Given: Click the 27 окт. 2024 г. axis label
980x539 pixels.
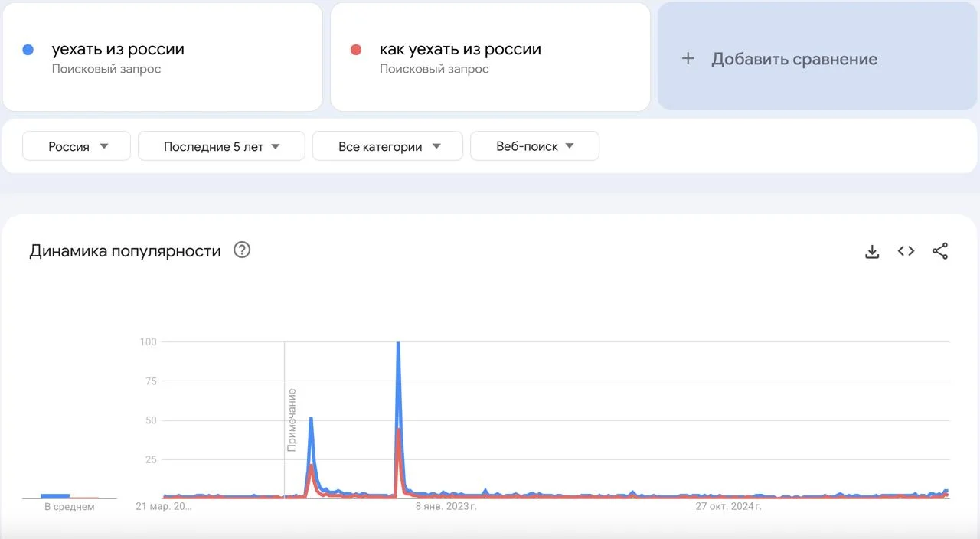Looking at the screenshot, I should tap(728, 506).
